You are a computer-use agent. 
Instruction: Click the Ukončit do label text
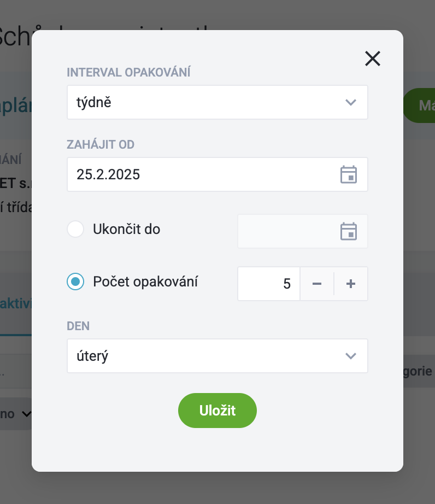[127, 229]
